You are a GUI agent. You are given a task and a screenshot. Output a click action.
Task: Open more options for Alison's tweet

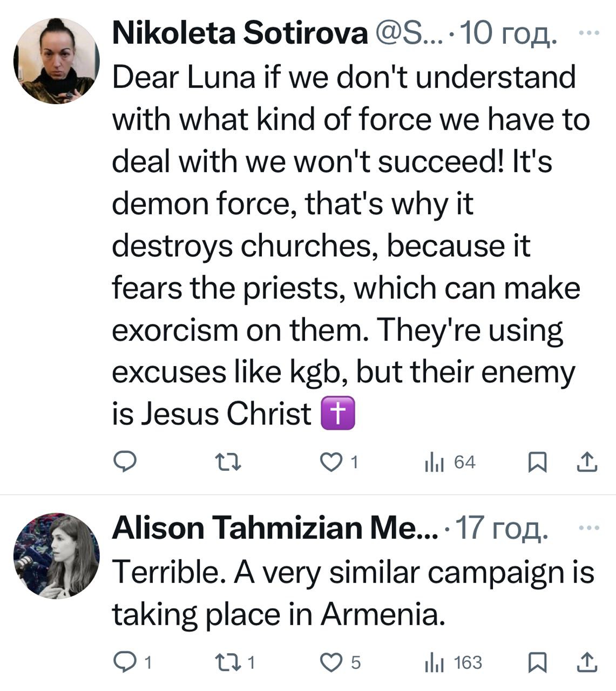tap(588, 527)
